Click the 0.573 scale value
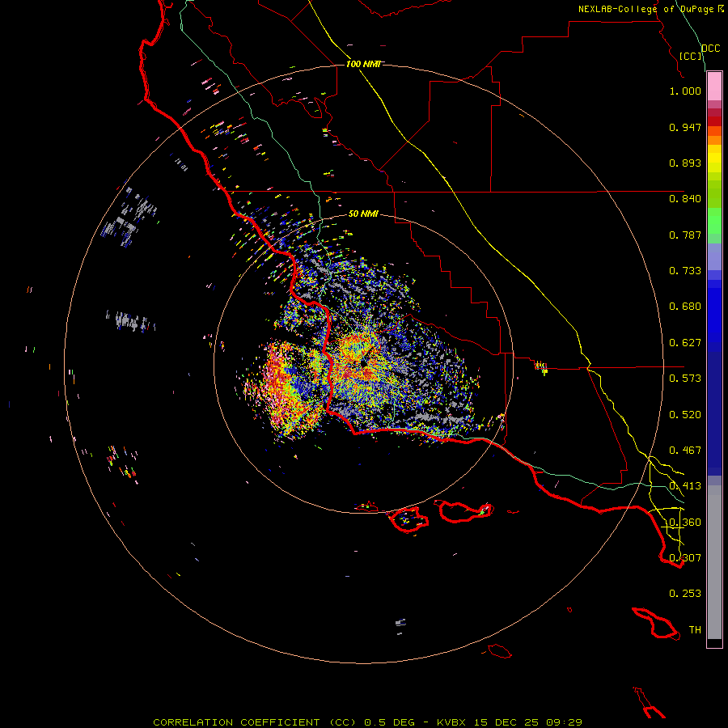The image size is (728, 728). [x=685, y=379]
